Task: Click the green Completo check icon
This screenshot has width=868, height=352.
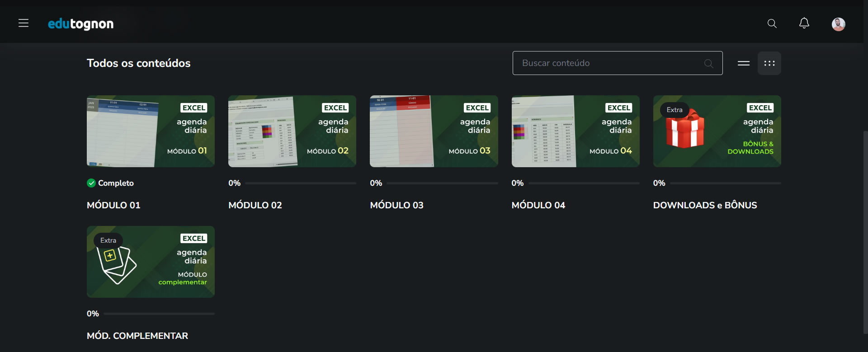Action: [91, 183]
